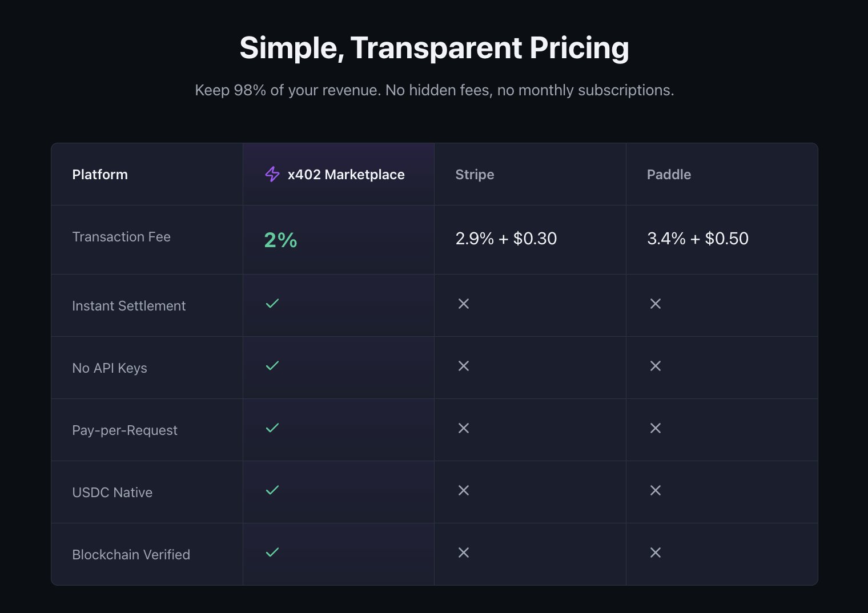Click x402 checkmark in Pay-per-Request row
This screenshot has width=868, height=613.
[272, 428]
